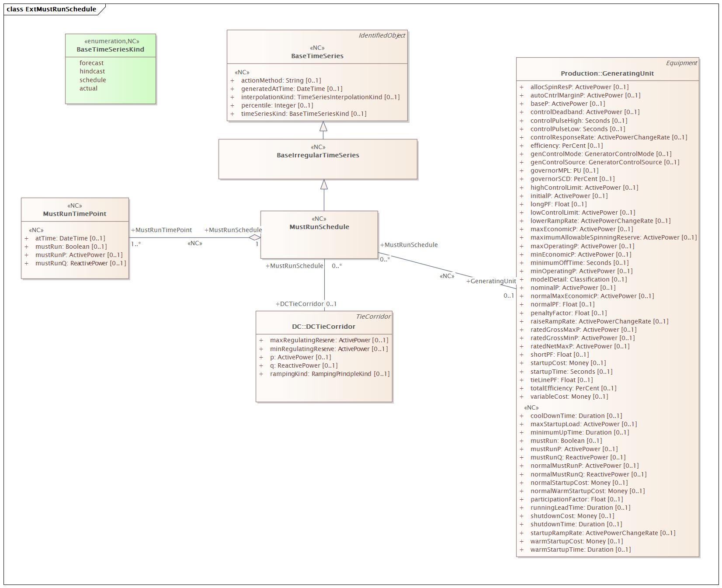Select the BaseTimeSeries class title

click(x=317, y=56)
